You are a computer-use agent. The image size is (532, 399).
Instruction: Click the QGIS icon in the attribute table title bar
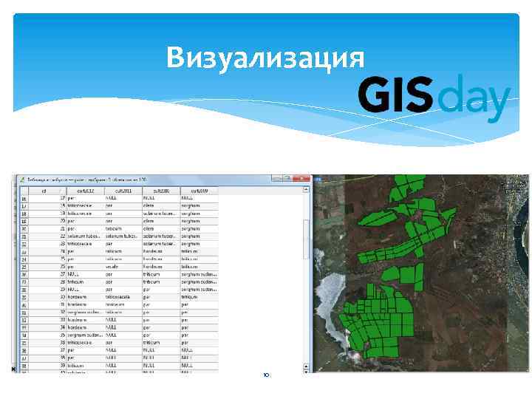coord(22,180)
